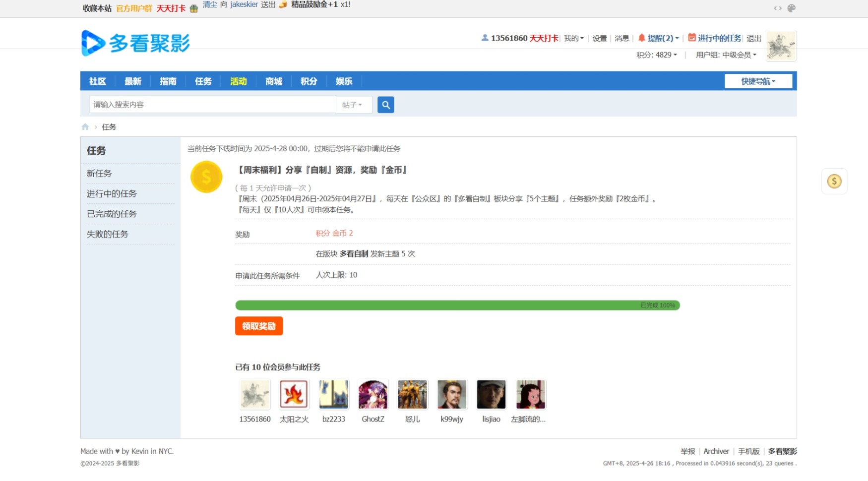Open notifications via the red bell icon
This screenshot has width=868, height=481.
pyautogui.click(x=642, y=38)
